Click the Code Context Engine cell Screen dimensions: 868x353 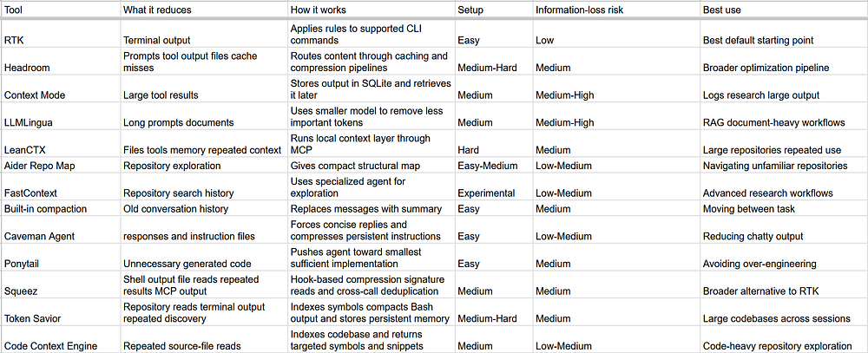pyautogui.click(x=61, y=339)
